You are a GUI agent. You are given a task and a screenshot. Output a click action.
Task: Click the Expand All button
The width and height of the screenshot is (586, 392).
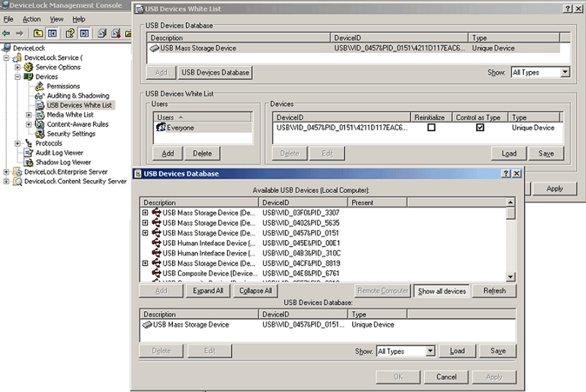click(208, 290)
